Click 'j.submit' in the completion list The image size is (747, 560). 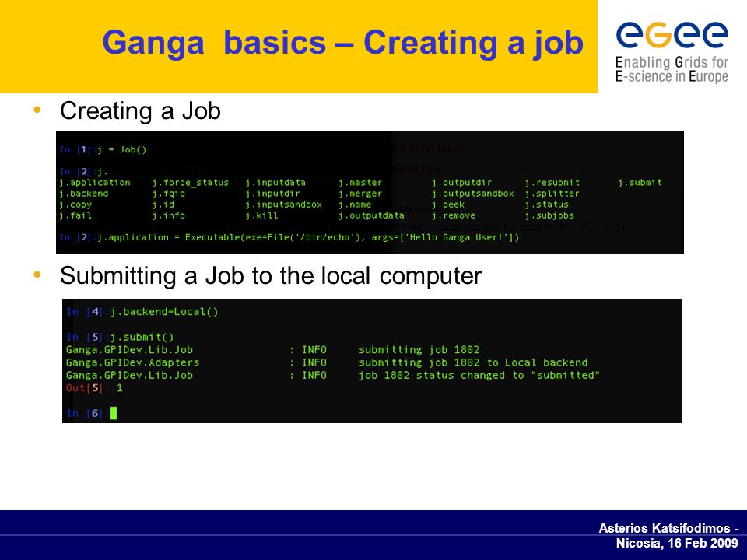click(x=640, y=182)
